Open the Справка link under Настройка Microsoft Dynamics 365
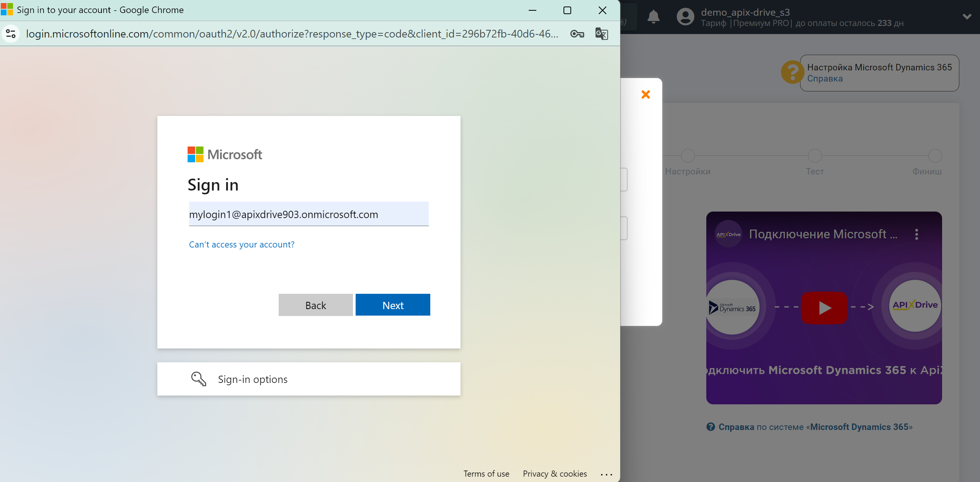This screenshot has width=980, height=482. click(825, 78)
